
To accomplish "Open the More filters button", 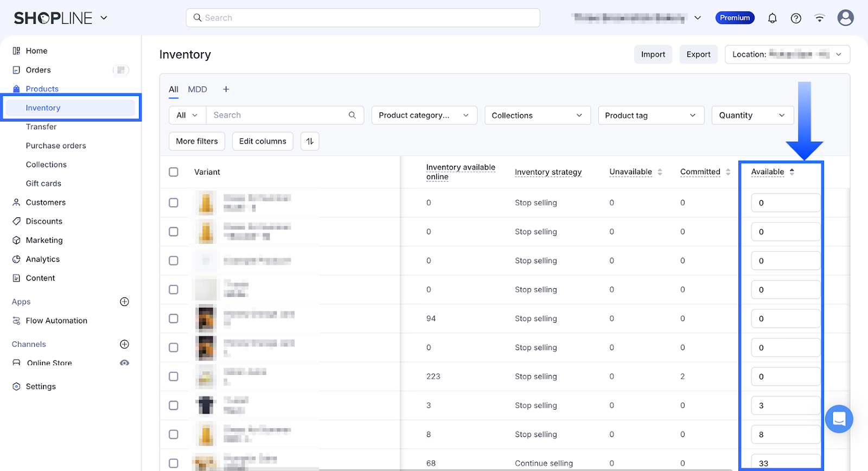I will point(197,141).
